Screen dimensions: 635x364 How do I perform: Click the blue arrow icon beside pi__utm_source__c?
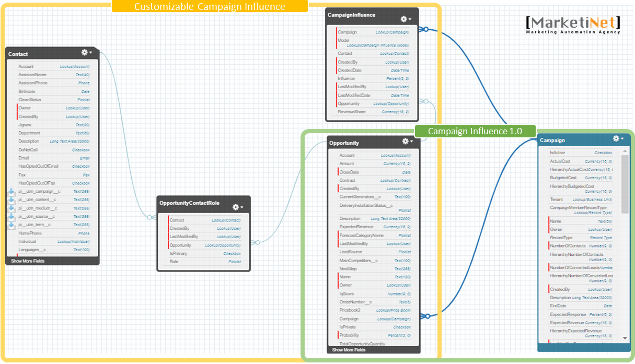(x=11, y=217)
